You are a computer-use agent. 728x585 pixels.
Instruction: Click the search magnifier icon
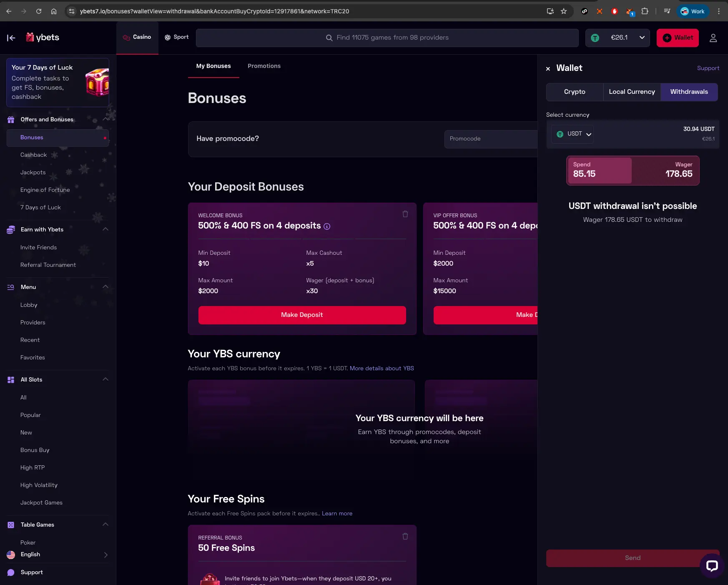329,38
